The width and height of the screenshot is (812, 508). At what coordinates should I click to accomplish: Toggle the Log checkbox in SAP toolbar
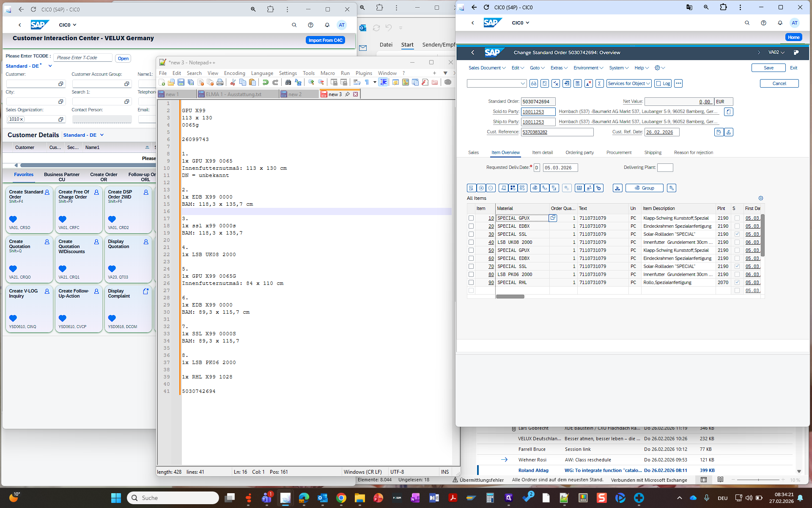click(x=658, y=83)
